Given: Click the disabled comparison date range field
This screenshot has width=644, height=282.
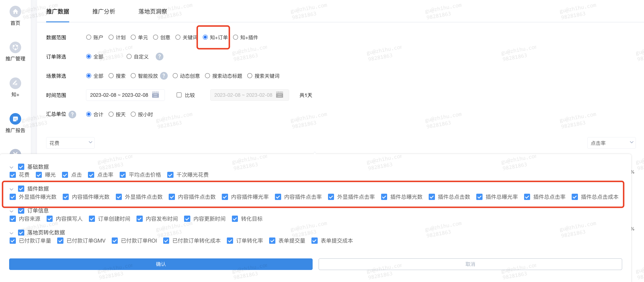Looking at the screenshot, I should point(249,95).
